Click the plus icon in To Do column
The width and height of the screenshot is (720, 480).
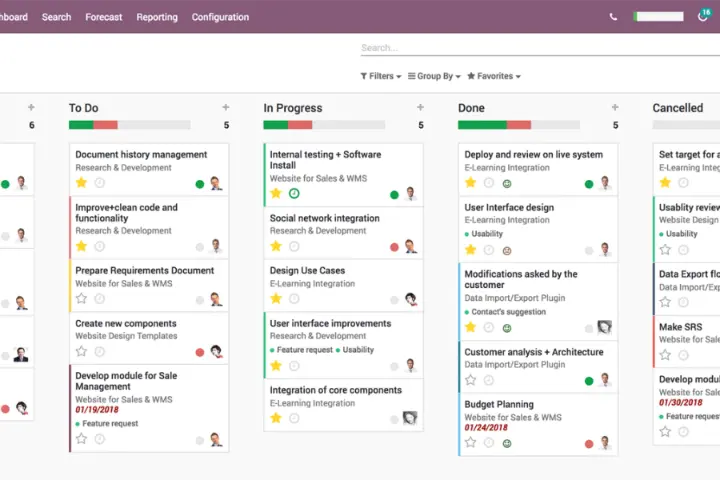tap(225, 107)
